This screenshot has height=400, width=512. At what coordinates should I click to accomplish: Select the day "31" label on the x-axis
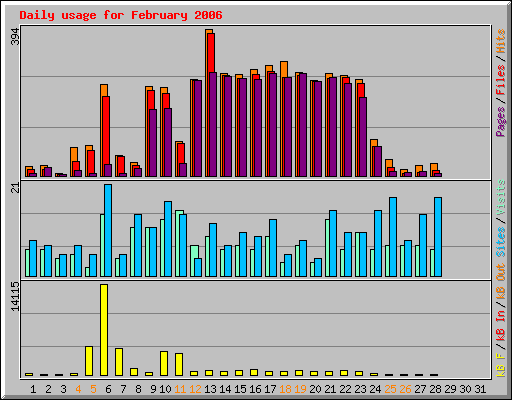coord(480,389)
